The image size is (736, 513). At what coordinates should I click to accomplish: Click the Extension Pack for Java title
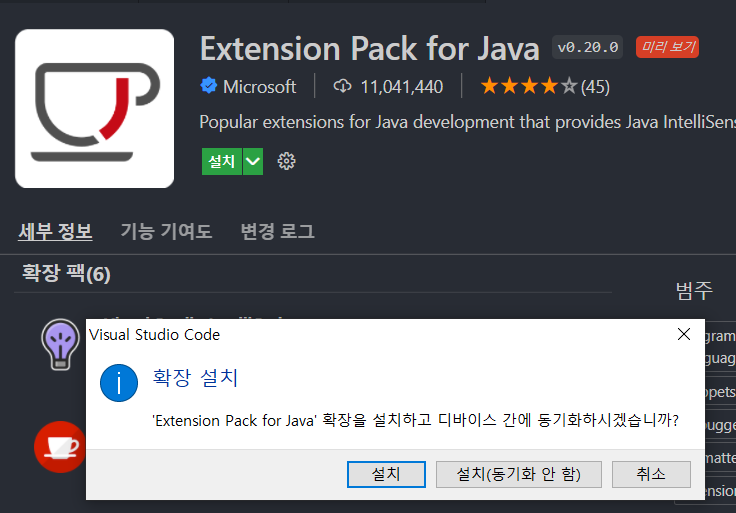coord(370,48)
